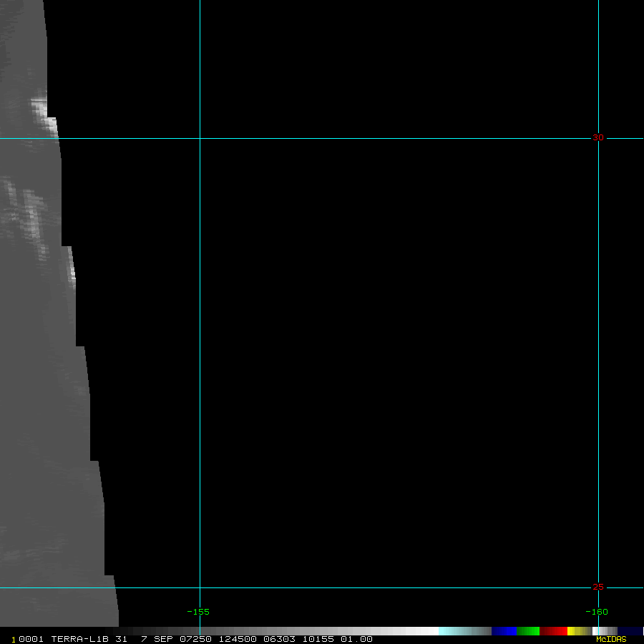Image resolution: width=644 pixels, height=644 pixels.
Task: Click the 01.00 resolution value in status line
Action: [x=356, y=639]
